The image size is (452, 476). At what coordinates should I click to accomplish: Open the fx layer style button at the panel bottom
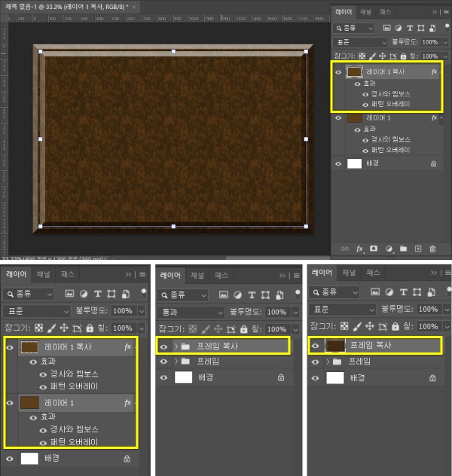point(359,249)
